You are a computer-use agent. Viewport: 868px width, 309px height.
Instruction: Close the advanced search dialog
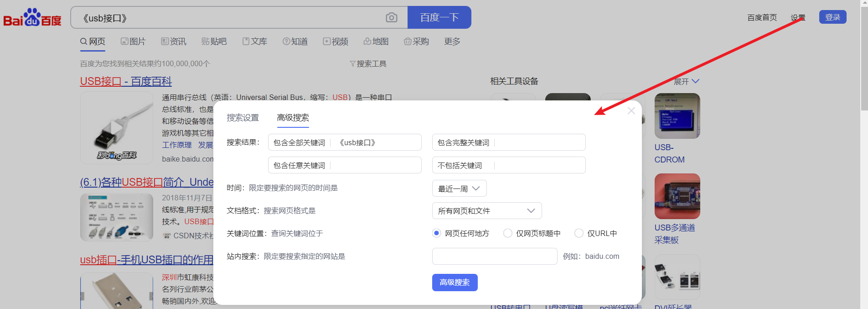pos(631,111)
